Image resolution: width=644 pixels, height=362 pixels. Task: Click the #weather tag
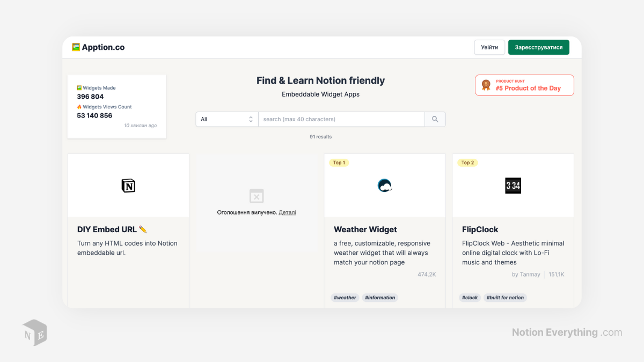[x=345, y=297]
